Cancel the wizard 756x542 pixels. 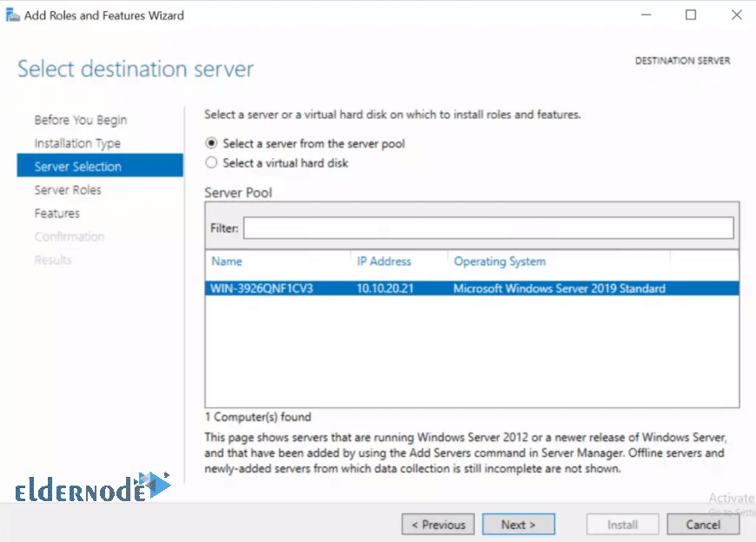tap(703, 524)
